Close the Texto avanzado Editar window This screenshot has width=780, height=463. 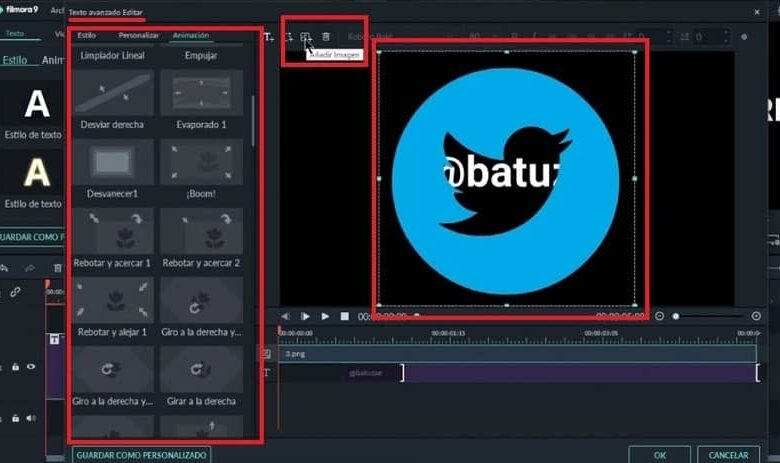[757, 12]
